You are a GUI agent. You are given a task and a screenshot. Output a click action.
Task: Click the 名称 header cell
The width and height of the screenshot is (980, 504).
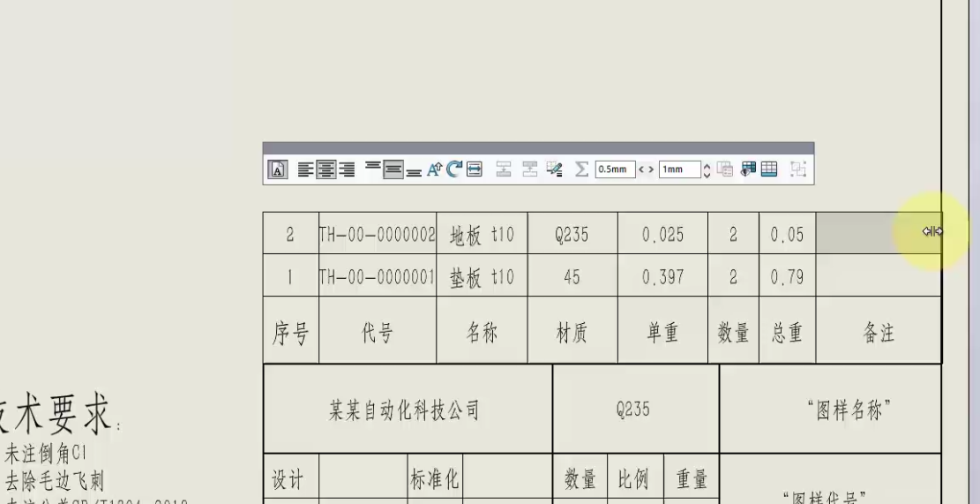[482, 330]
